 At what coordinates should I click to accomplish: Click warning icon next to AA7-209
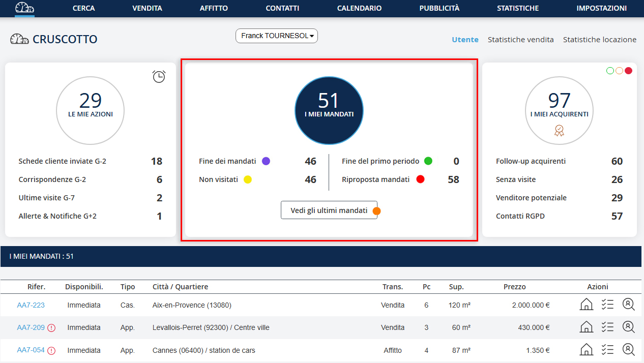(x=51, y=328)
